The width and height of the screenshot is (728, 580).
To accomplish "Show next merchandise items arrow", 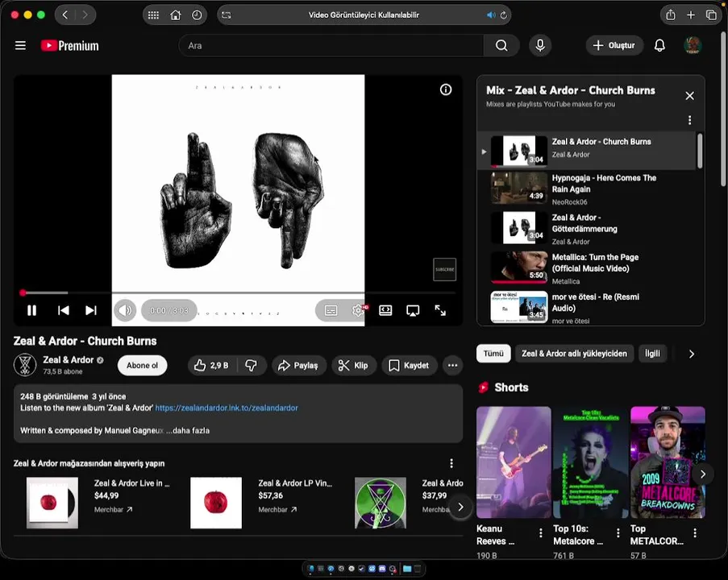I will pos(460,507).
